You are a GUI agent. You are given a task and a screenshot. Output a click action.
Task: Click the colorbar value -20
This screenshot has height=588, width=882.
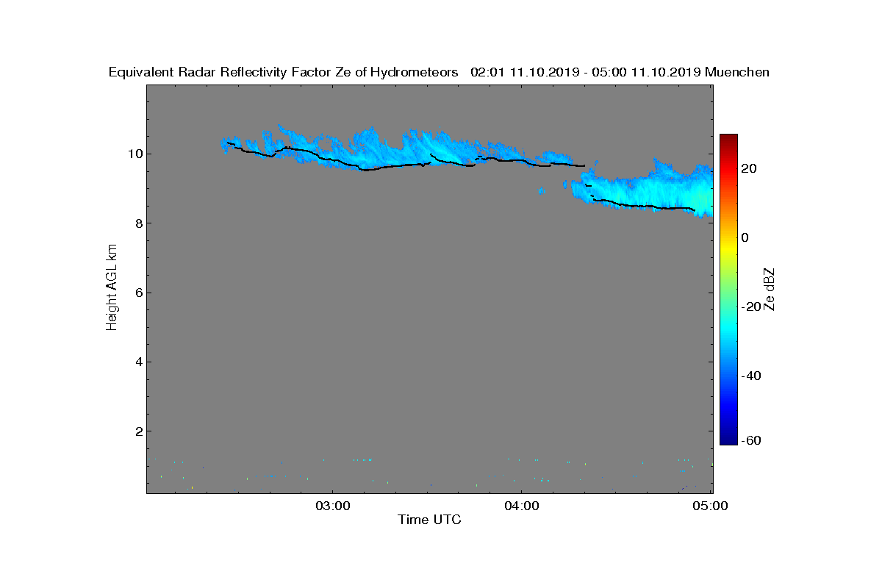pyautogui.click(x=750, y=306)
